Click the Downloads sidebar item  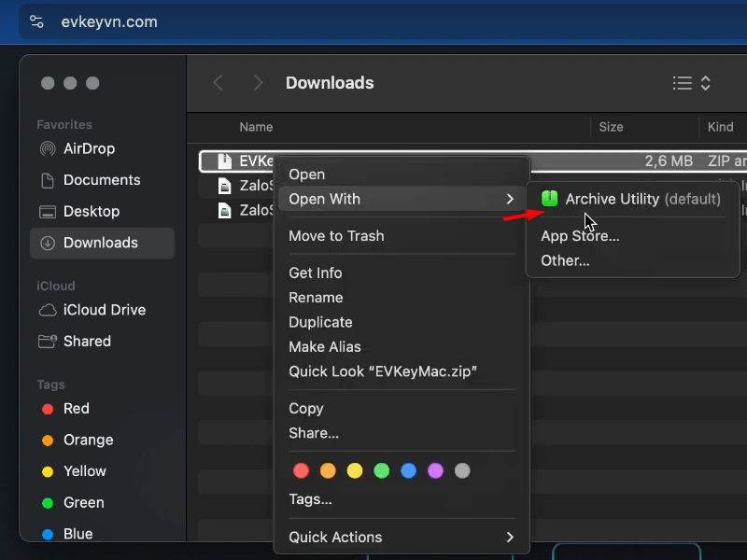point(102,243)
